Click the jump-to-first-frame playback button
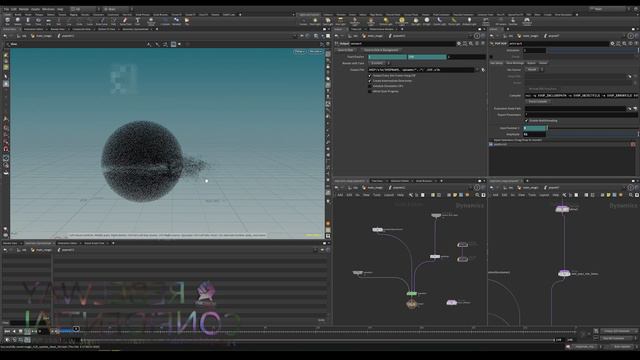This screenshot has width=640, height=360. tap(7, 331)
